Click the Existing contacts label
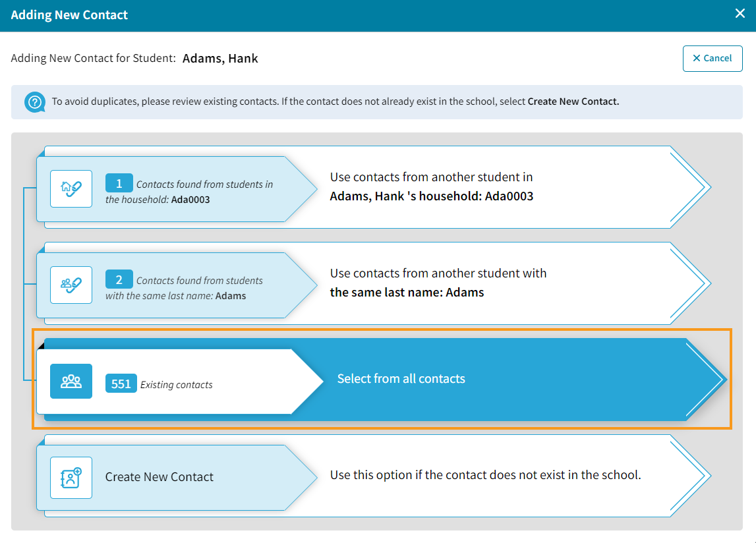This screenshot has height=543, width=756. 177,385
